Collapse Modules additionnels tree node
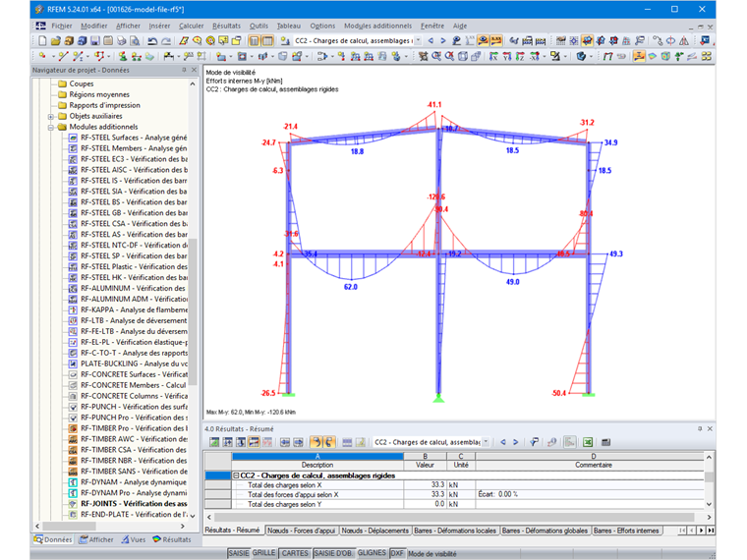This screenshot has width=747, height=560. [50, 127]
